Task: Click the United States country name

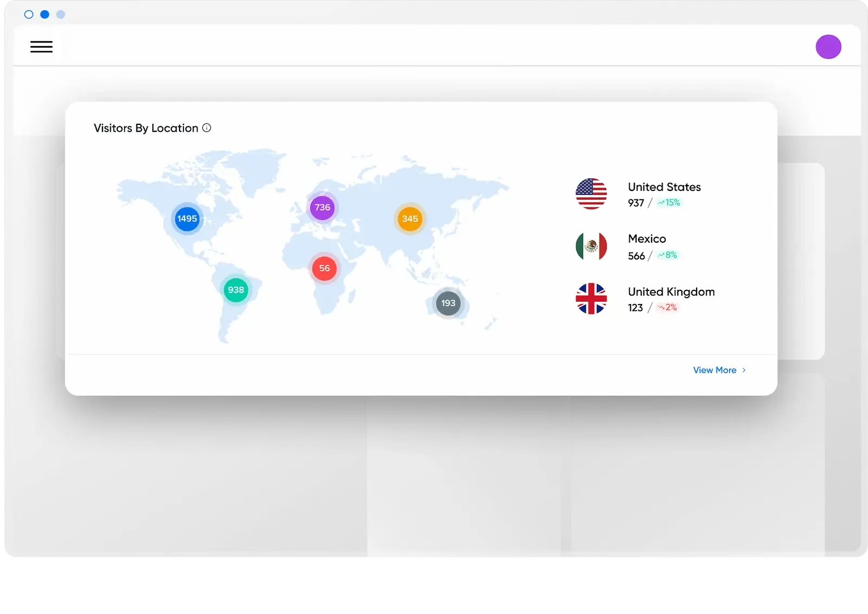Action: click(x=664, y=187)
